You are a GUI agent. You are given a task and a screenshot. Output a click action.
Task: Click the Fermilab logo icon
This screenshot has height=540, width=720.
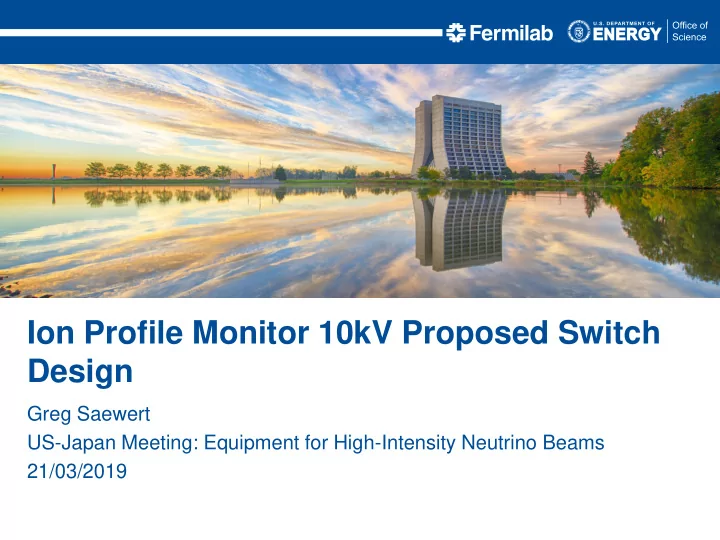(456, 33)
